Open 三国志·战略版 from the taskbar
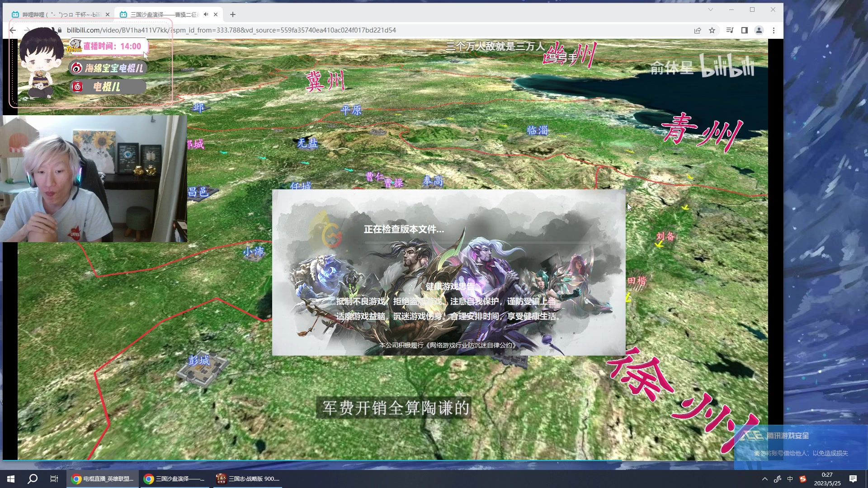The width and height of the screenshot is (868, 488). click(x=248, y=479)
